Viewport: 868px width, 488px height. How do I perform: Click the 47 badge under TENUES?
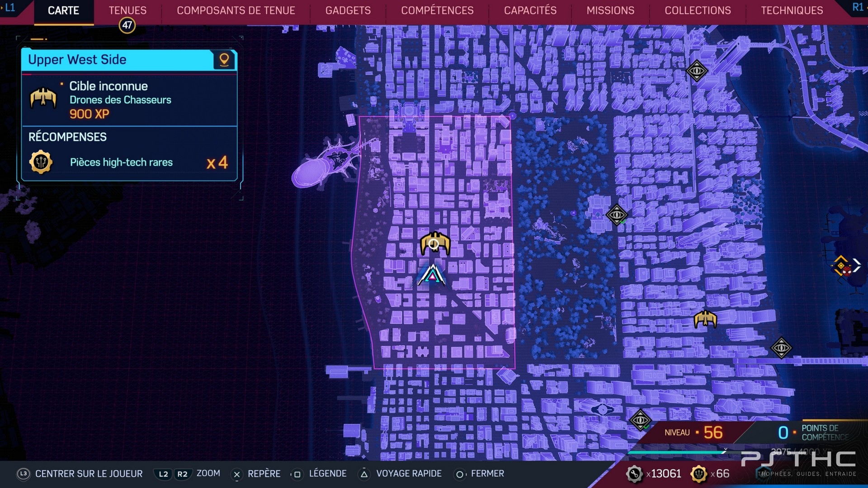coord(127,25)
